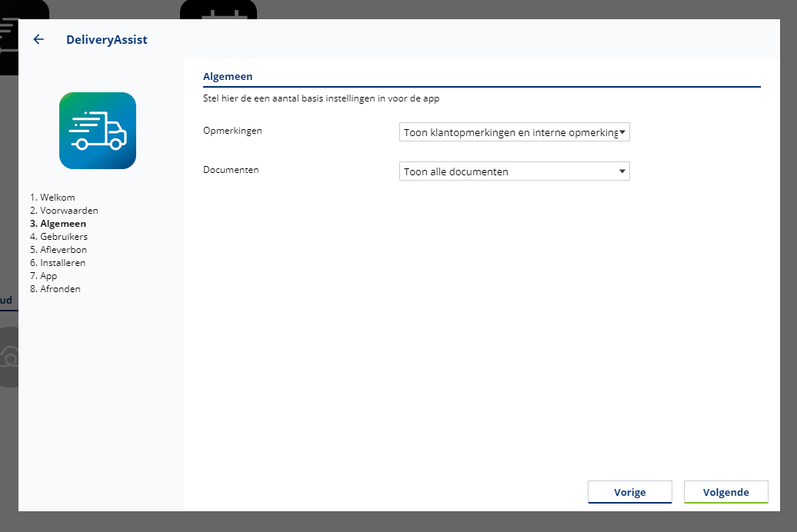This screenshot has height=532, width=797.
Task: Open the Documenten dropdown
Action: pos(515,171)
